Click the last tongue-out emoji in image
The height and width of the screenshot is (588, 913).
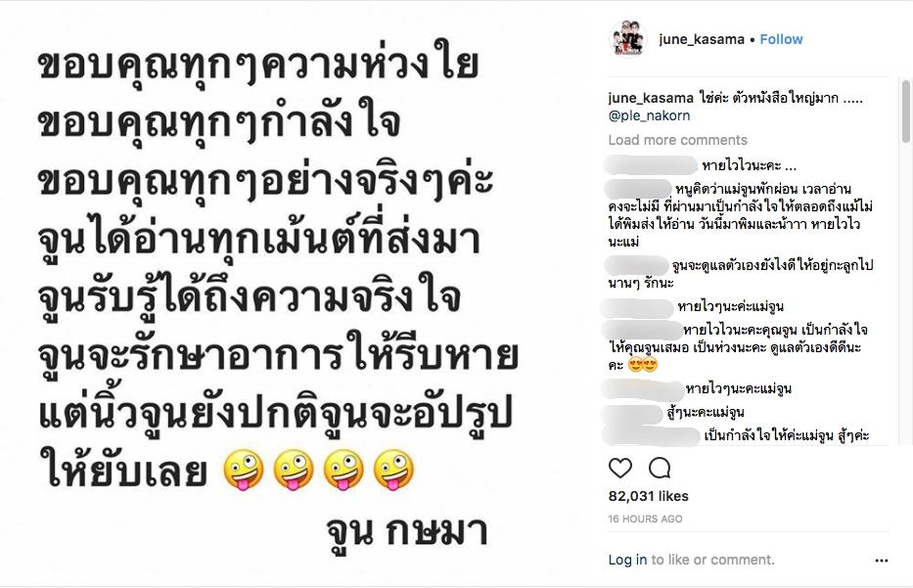pyautogui.click(x=393, y=470)
